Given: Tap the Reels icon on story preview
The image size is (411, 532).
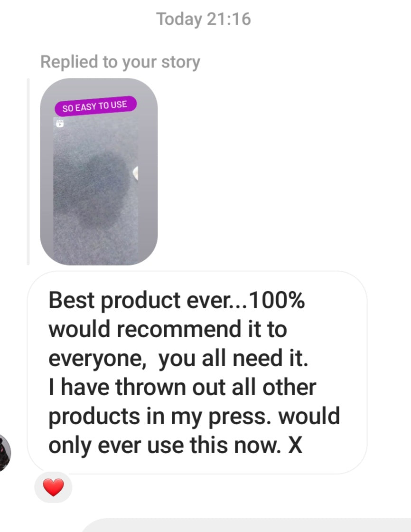Looking at the screenshot, I should (60, 123).
